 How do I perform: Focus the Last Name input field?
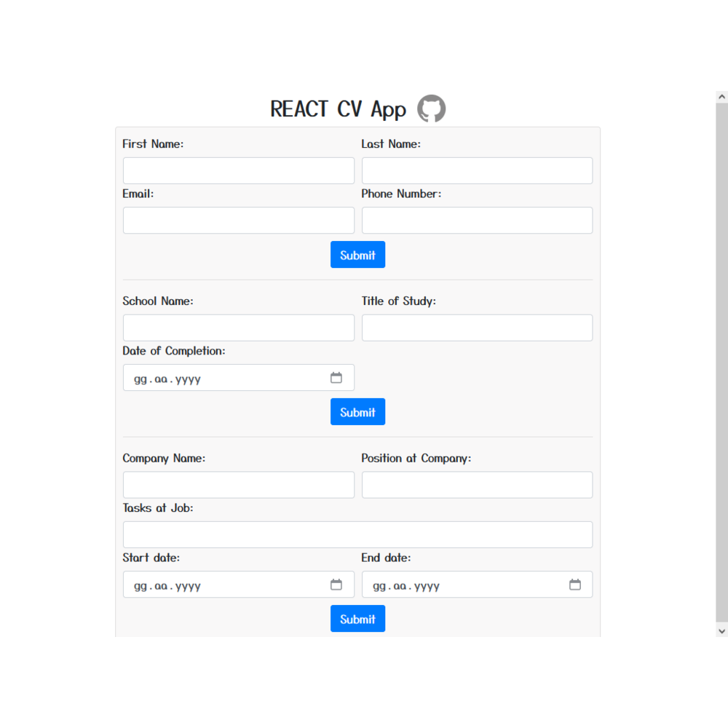click(478, 170)
